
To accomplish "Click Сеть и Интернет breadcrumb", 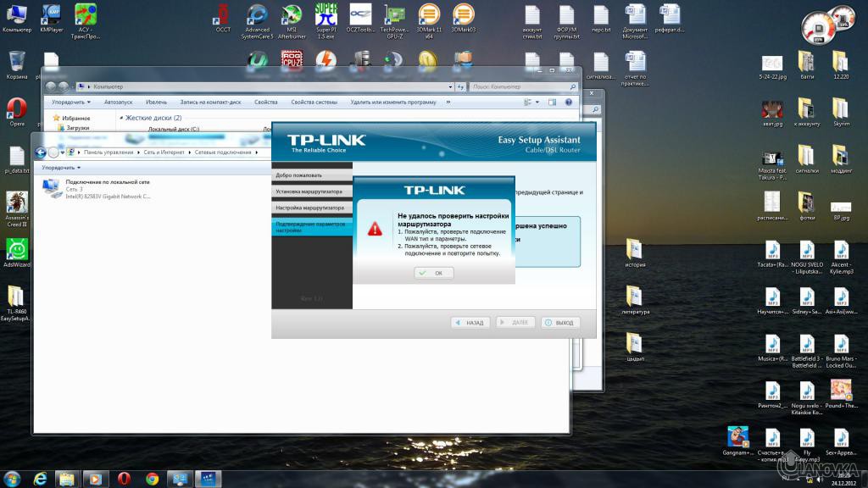I will 164,152.
